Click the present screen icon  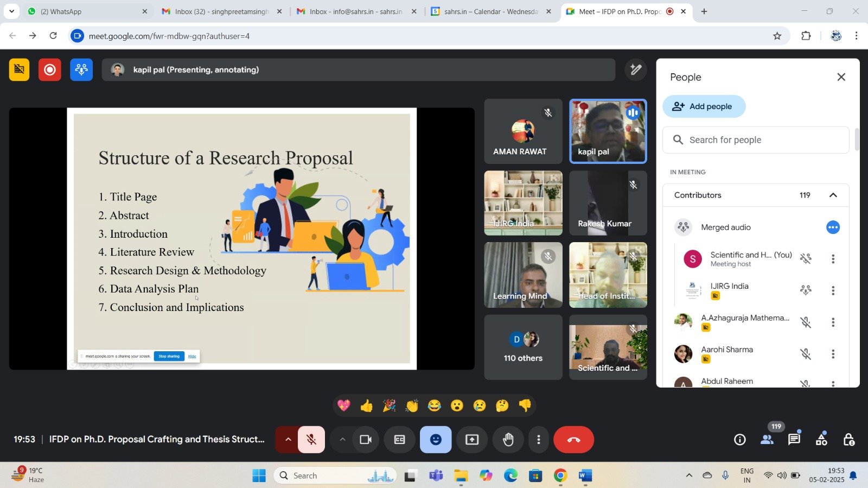472,440
